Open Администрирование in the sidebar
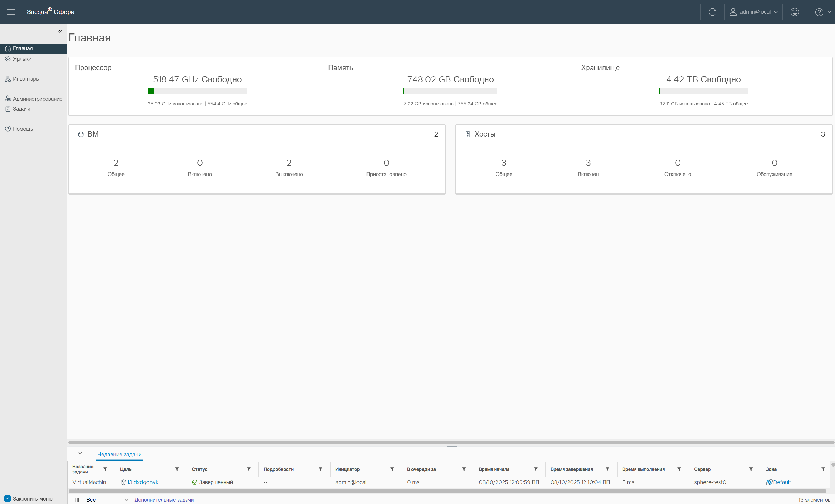Screen dimensions: 835x504 click(37, 99)
